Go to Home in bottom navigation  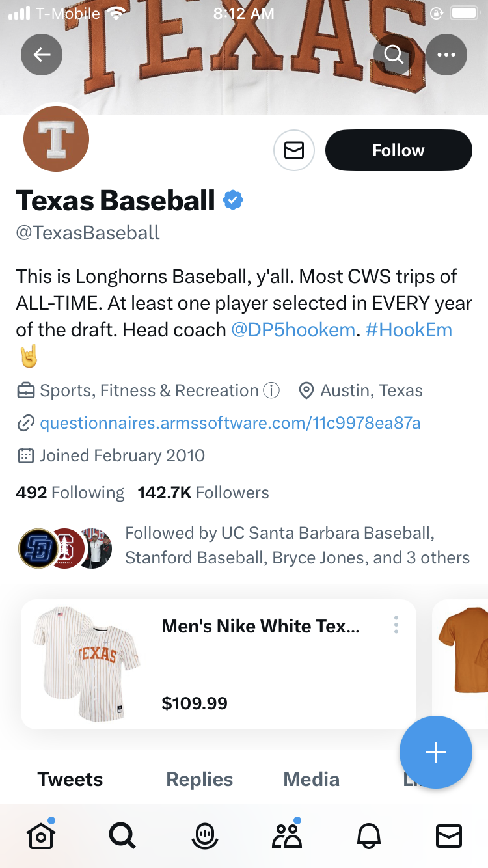tap(40, 835)
